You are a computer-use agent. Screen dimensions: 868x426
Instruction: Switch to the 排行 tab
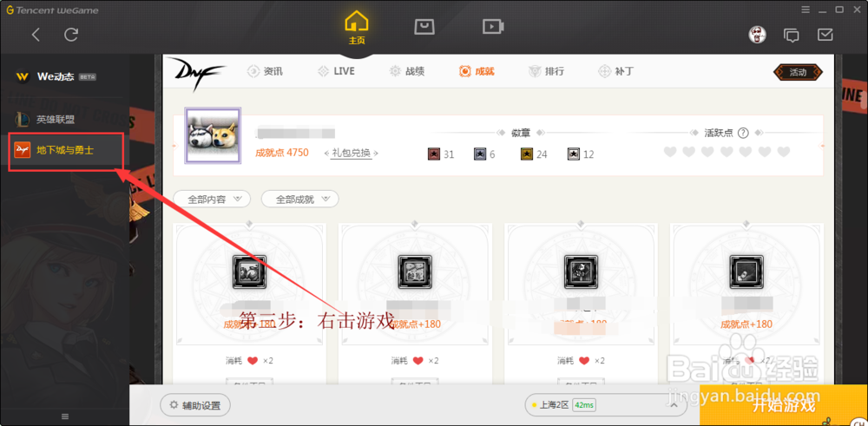546,71
